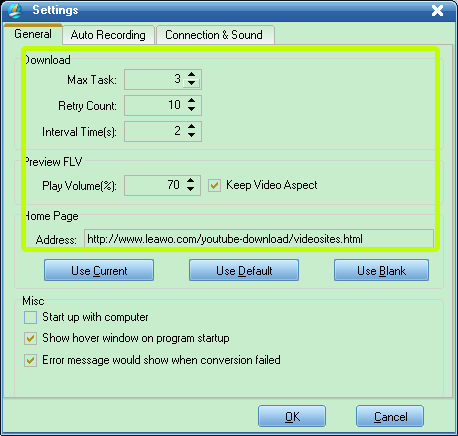This screenshot has height=436, width=458.
Task: Decrease Max Task with down arrow
Action: tap(191, 83)
